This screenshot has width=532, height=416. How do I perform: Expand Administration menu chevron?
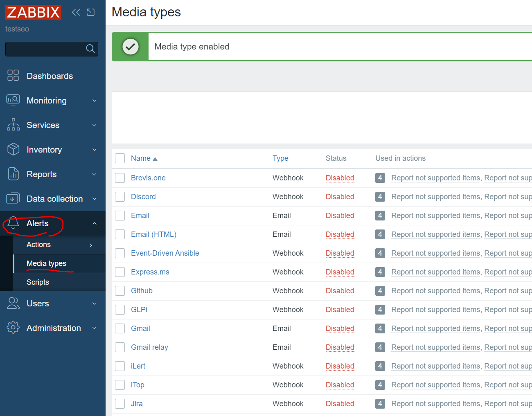pyautogui.click(x=95, y=328)
